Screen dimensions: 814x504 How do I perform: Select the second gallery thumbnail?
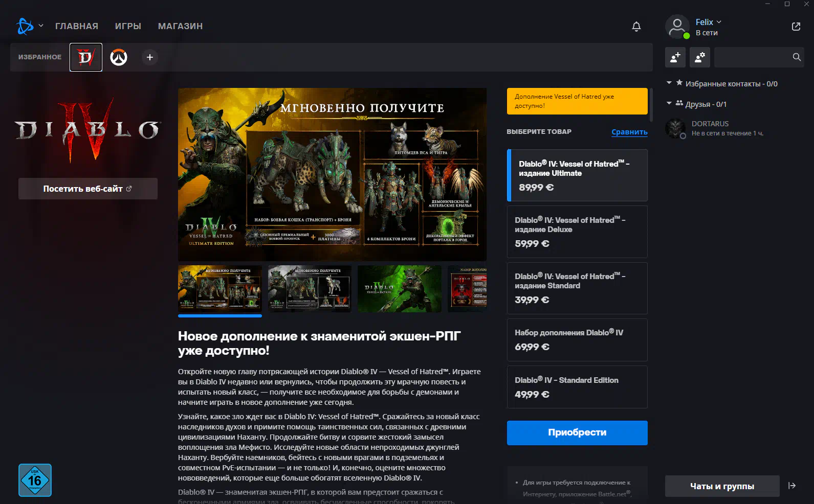coord(310,289)
